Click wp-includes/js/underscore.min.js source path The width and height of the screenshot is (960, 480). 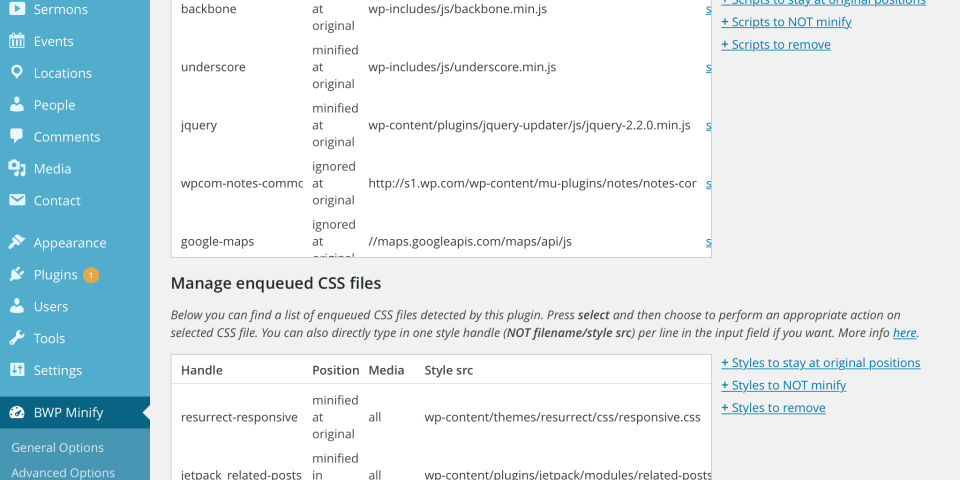462,67
